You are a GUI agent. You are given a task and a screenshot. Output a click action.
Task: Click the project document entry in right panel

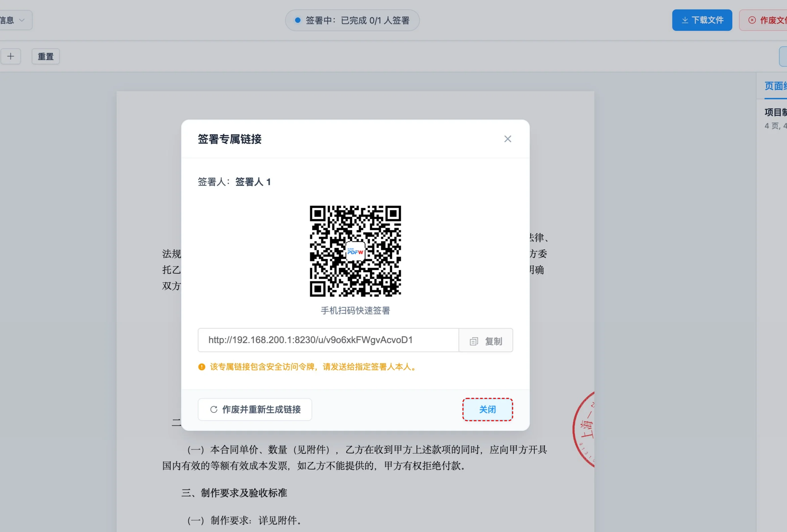776,118
